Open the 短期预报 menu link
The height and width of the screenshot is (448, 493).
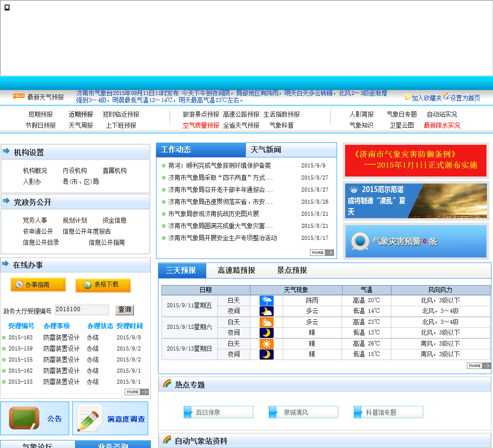point(40,114)
